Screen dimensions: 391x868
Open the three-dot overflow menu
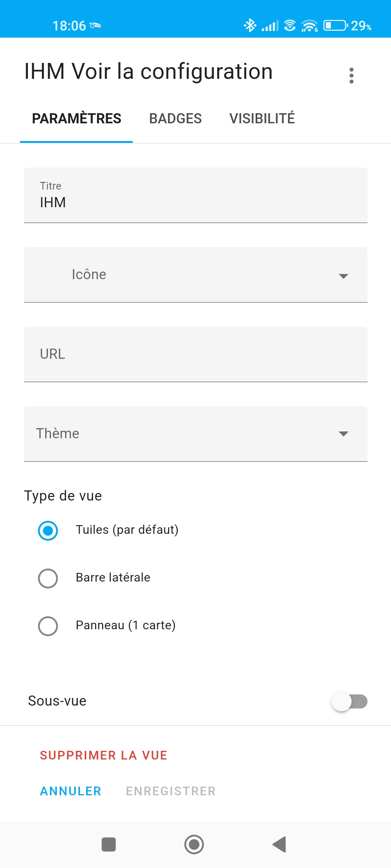pyautogui.click(x=351, y=76)
